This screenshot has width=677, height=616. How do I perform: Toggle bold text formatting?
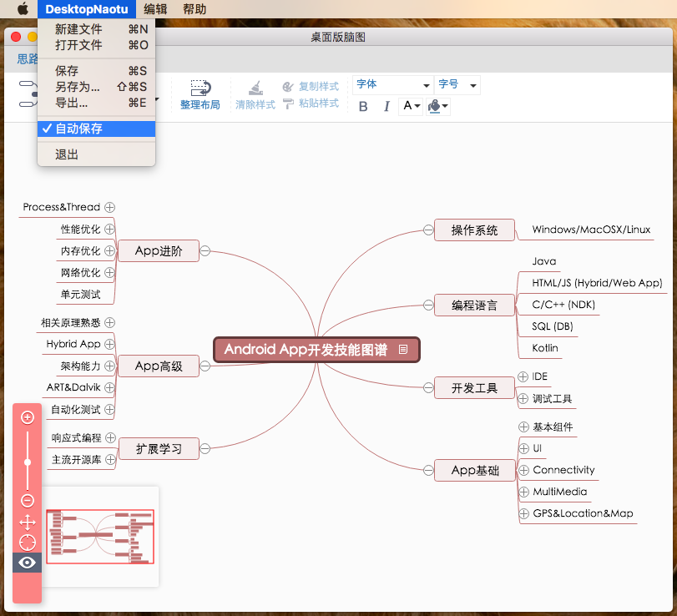[365, 107]
